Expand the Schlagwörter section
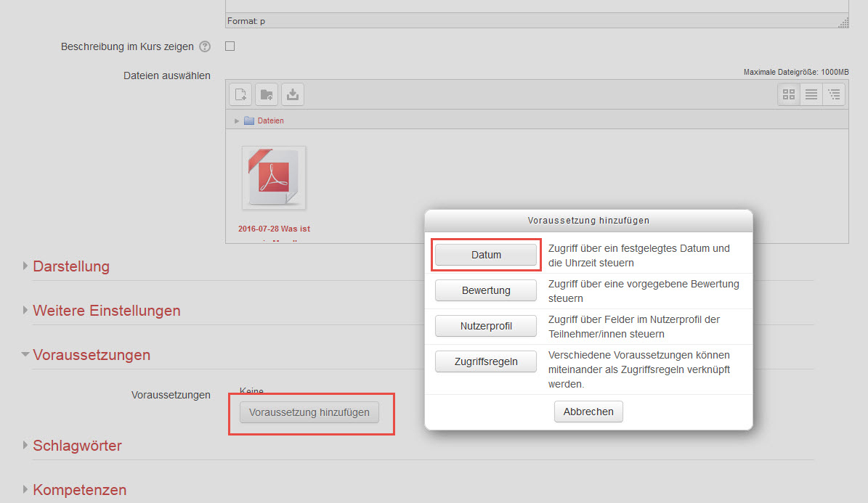 [77, 446]
